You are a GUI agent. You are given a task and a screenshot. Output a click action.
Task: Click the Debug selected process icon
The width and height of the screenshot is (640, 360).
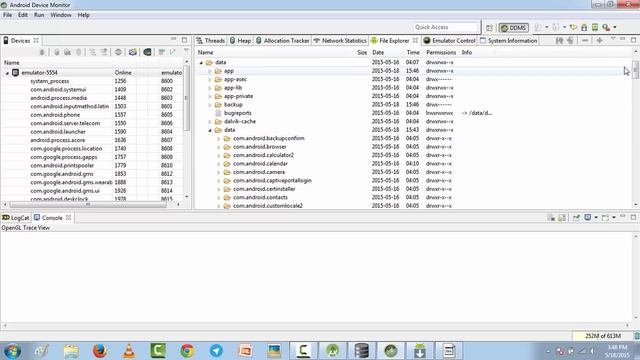click(42, 52)
